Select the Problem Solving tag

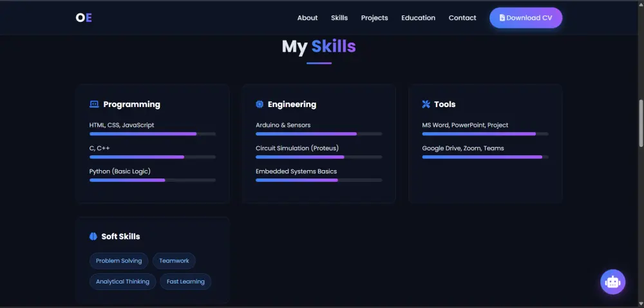click(118, 261)
